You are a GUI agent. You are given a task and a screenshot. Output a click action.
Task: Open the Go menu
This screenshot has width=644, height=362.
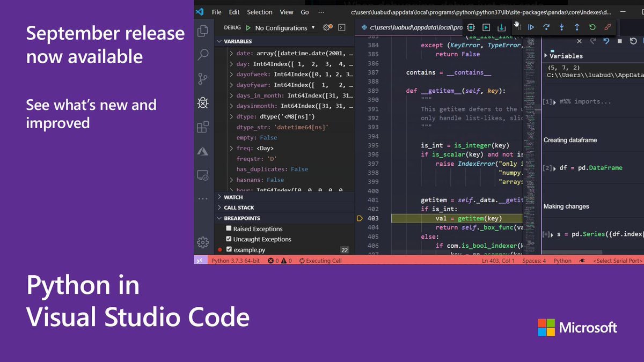click(305, 12)
